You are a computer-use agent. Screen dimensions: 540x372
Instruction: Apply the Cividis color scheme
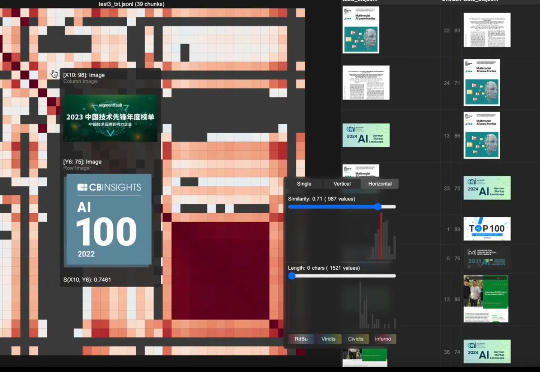355,339
